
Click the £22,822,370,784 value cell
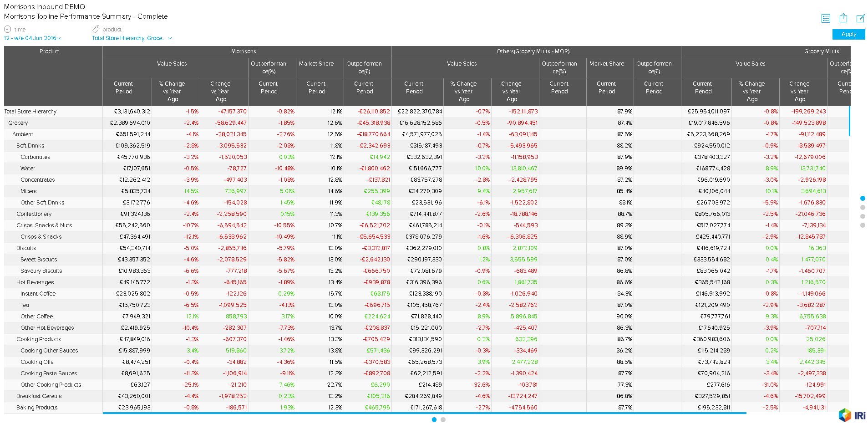(418, 112)
